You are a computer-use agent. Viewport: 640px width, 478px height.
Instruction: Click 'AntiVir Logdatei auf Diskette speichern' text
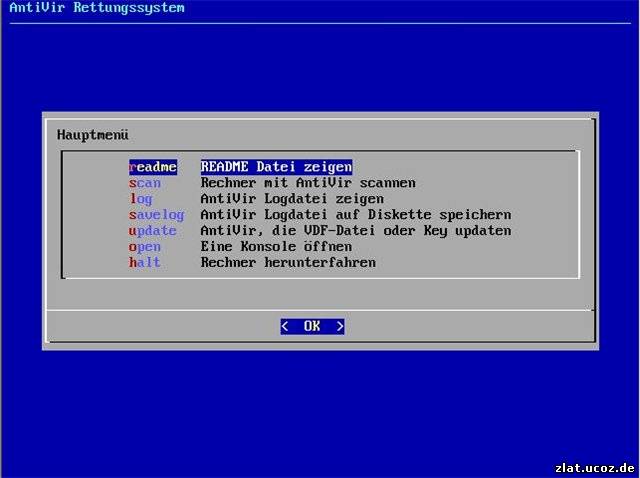(x=356, y=215)
